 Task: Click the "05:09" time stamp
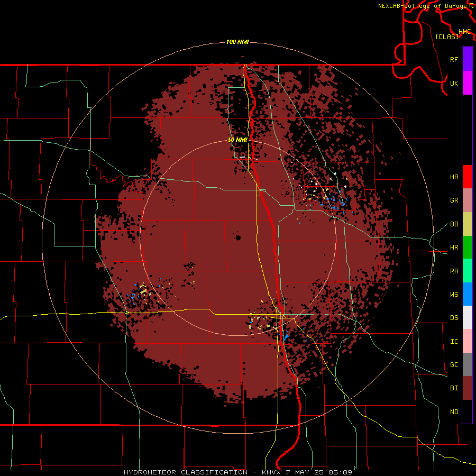click(x=339, y=472)
